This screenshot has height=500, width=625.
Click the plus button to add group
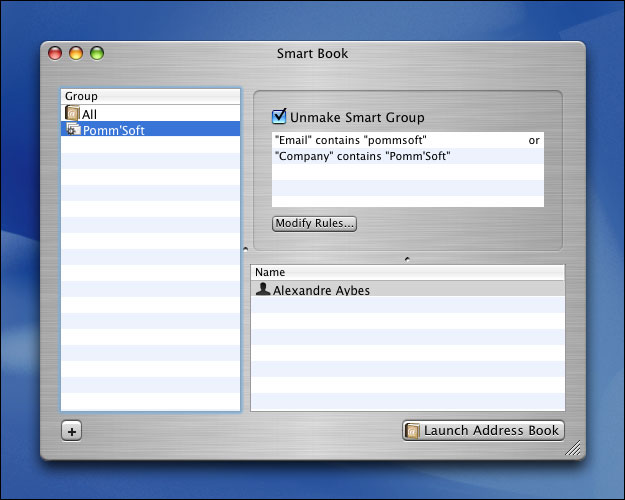tap(72, 431)
